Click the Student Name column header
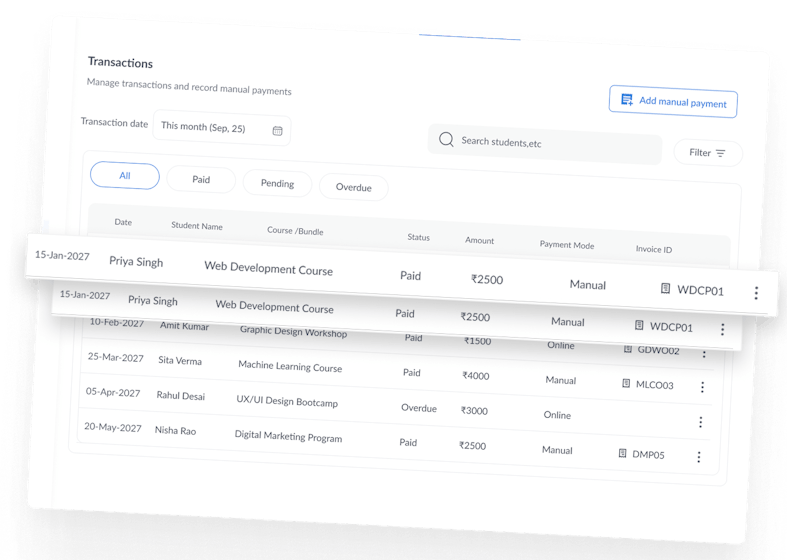 tap(197, 226)
